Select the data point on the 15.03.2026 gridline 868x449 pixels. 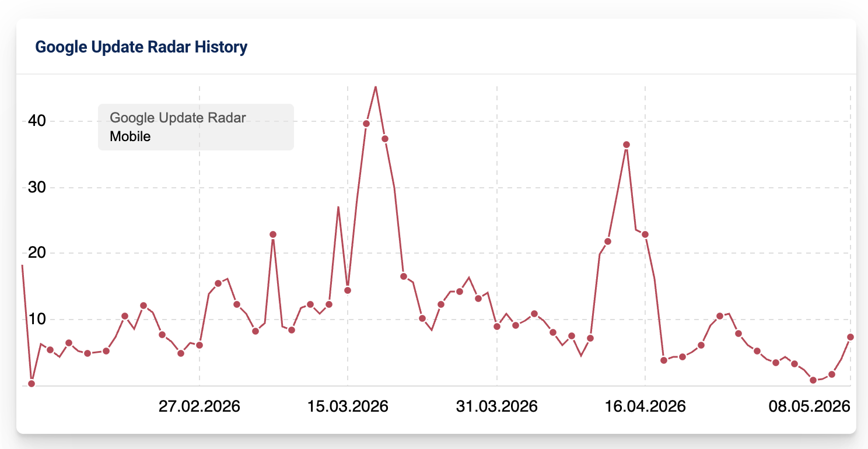[348, 290]
